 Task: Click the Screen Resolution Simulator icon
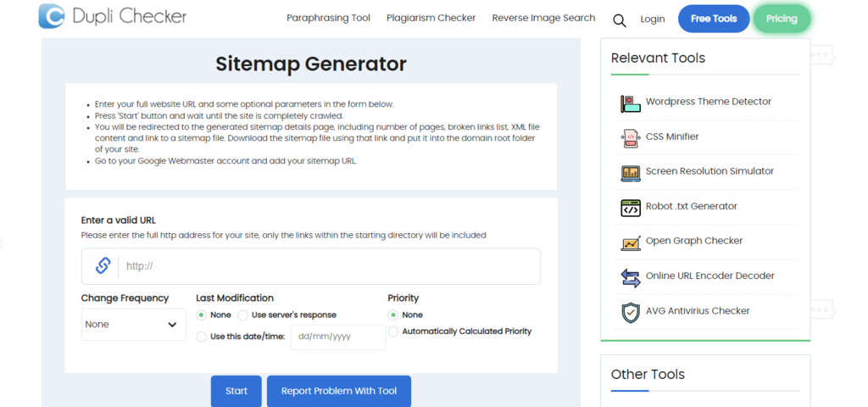coord(631,173)
